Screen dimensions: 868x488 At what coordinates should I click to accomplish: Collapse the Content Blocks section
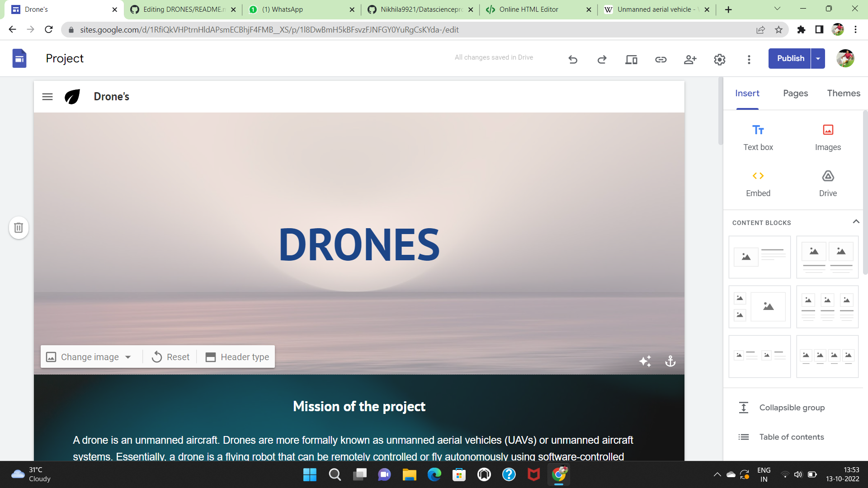click(856, 221)
